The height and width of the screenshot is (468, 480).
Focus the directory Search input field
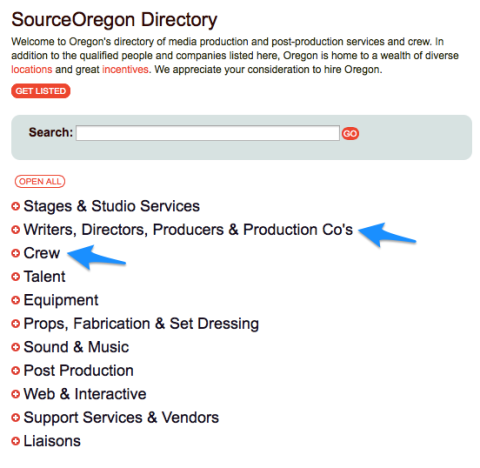click(208, 133)
